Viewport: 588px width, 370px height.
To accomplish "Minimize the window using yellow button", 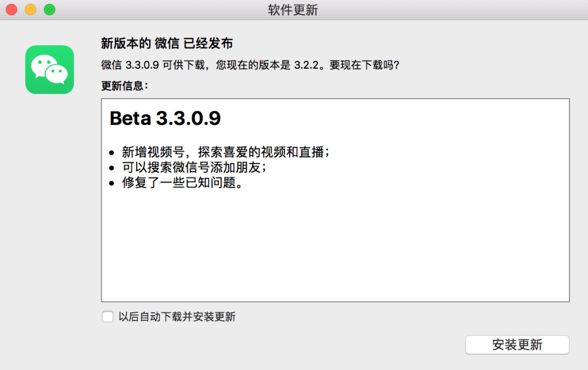I will (x=30, y=9).
